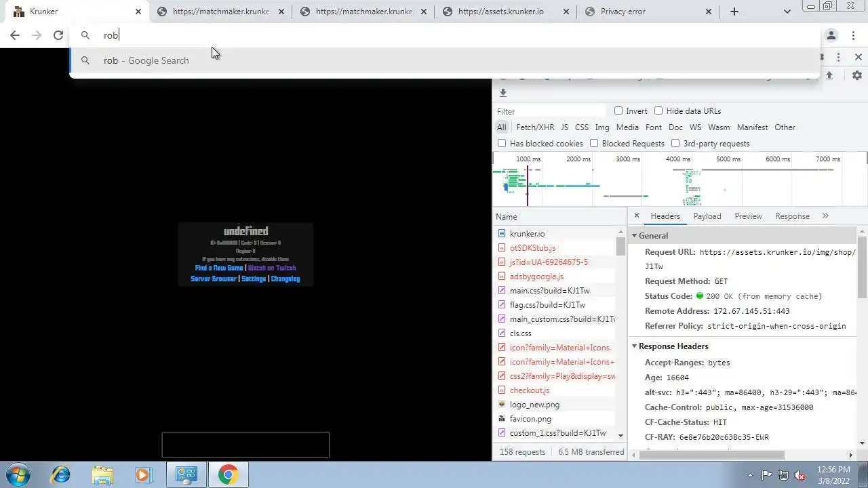Image resolution: width=868 pixels, height=488 pixels.
Task: Open the Response tab
Action: click(x=792, y=216)
